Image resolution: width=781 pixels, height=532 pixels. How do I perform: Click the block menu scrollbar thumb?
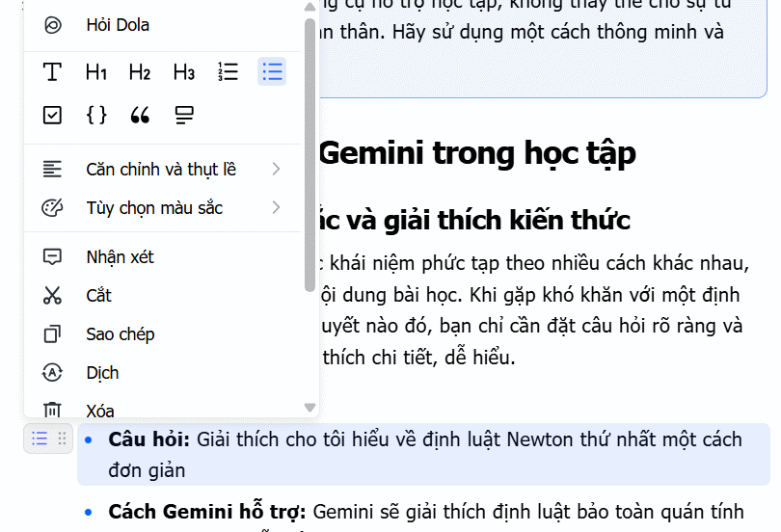tap(310, 155)
